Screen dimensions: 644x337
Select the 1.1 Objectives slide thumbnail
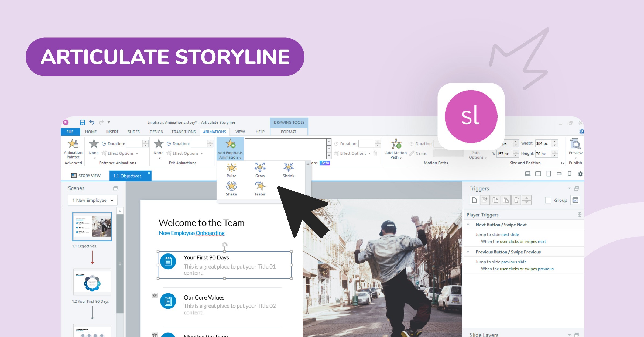[x=92, y=226]
